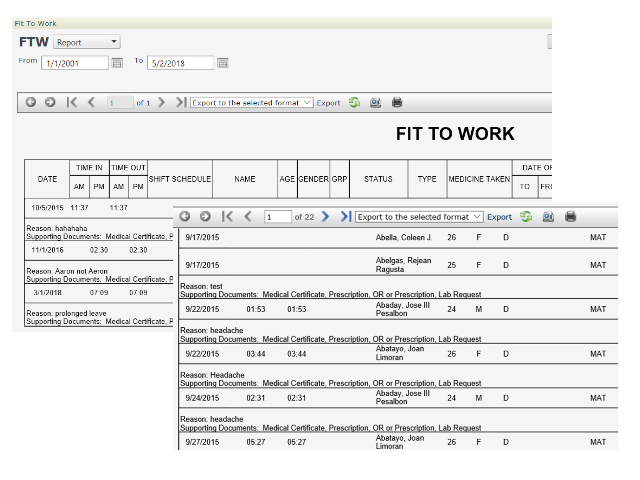This screenshot has height=480, width=640.
Task: Click forward navigation arrow in 'of 22' toolbar
Action: pos(205,216)
